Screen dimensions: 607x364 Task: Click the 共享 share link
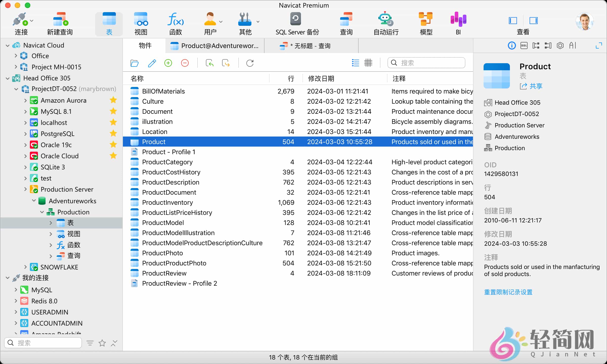click(x=535, y=86)
